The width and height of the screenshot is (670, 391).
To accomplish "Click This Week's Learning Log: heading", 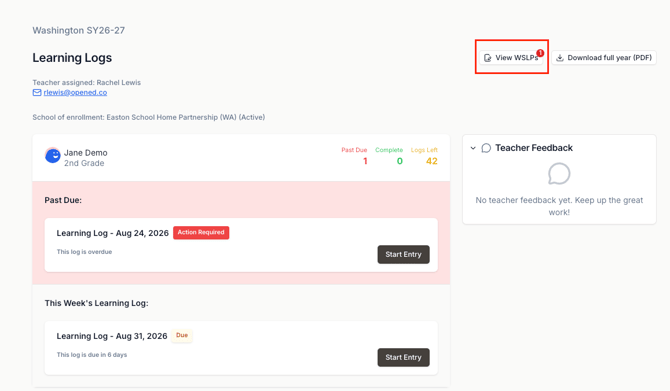I will pos(97,303).
